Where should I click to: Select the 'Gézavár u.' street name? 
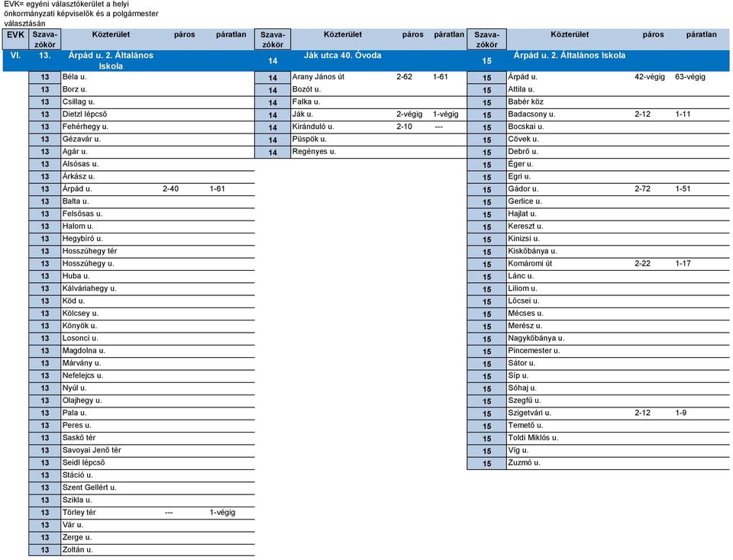coord(82,139)
